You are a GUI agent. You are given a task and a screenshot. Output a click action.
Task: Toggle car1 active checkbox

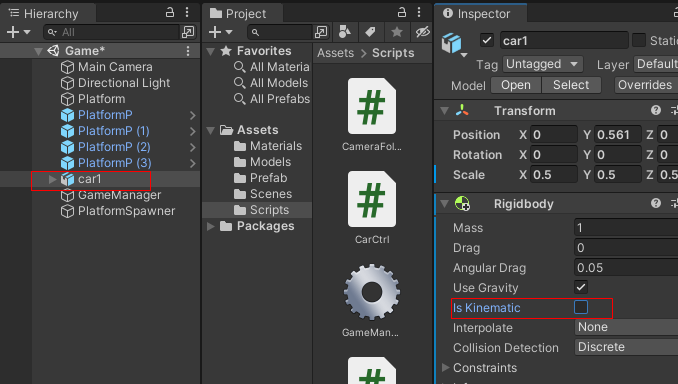[x=487, y=40]
